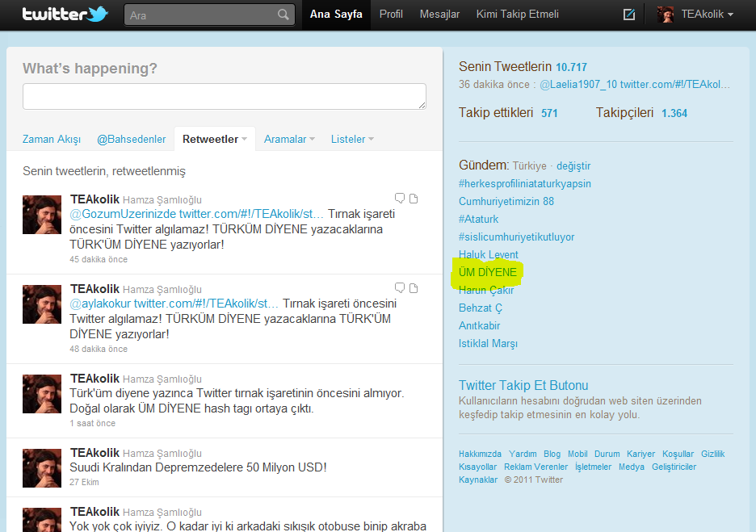
Task: Switch to @Bahsedenler tab
Action: (131, 140)
